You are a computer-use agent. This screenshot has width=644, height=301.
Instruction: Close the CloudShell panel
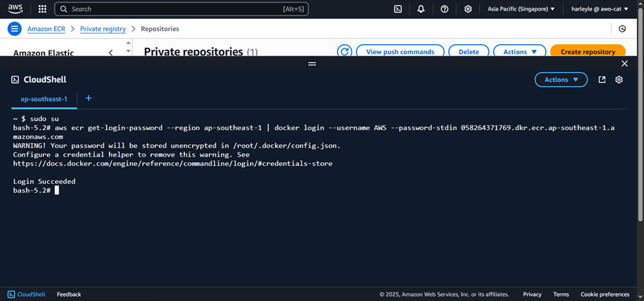[x=625, y=64]
